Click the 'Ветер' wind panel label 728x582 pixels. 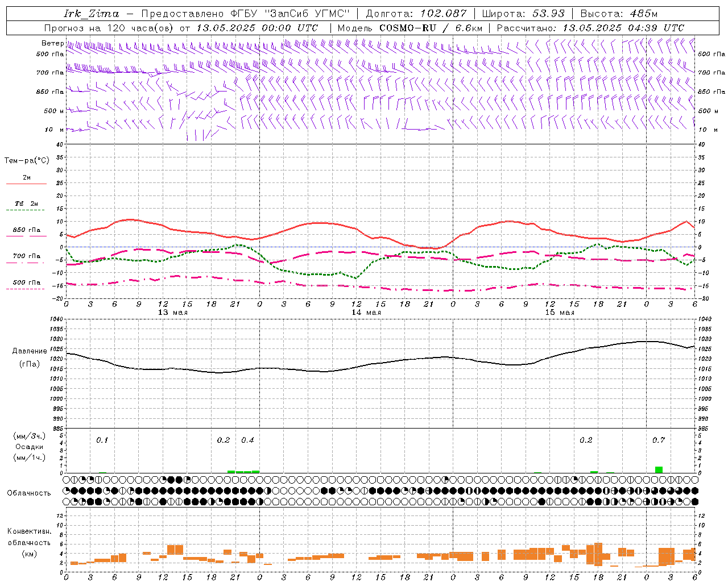[53, 43]
